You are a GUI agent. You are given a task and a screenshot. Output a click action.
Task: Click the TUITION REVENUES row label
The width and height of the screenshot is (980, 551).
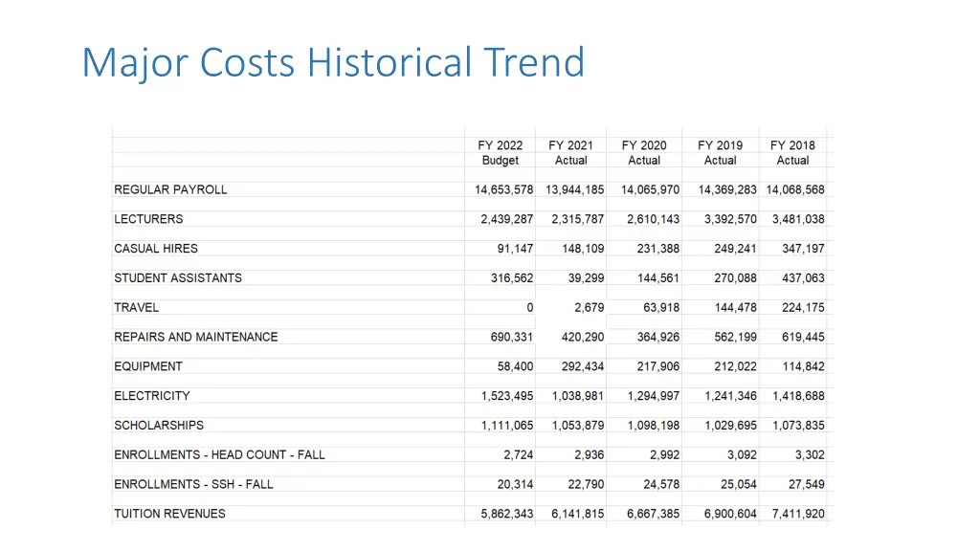coord(169,514)
